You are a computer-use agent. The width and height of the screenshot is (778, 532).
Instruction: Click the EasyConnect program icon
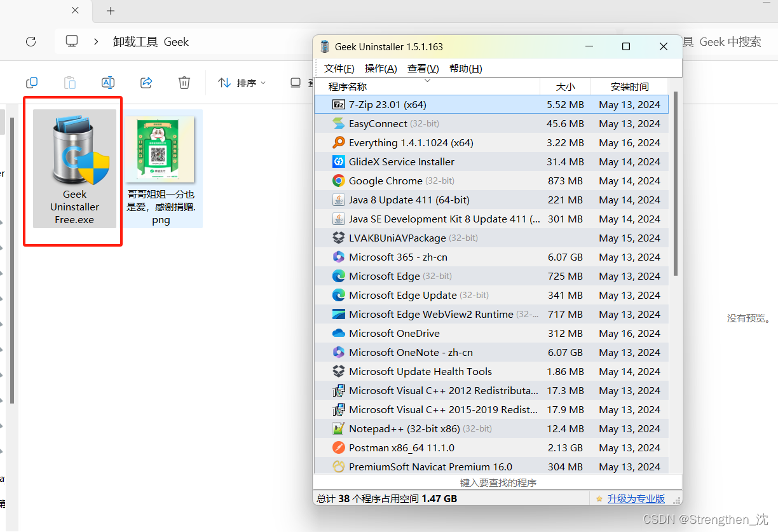(339, 123)
